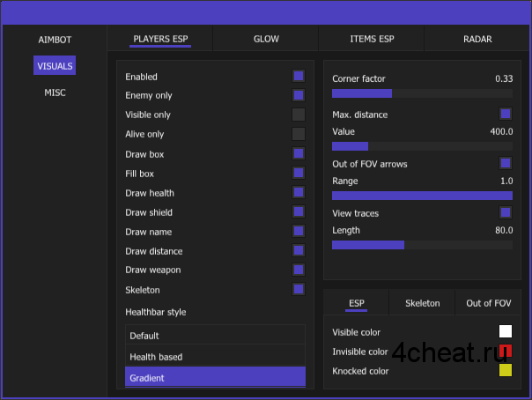Open the AIMBOT section in the sidebar

click(x=55, y=40)
